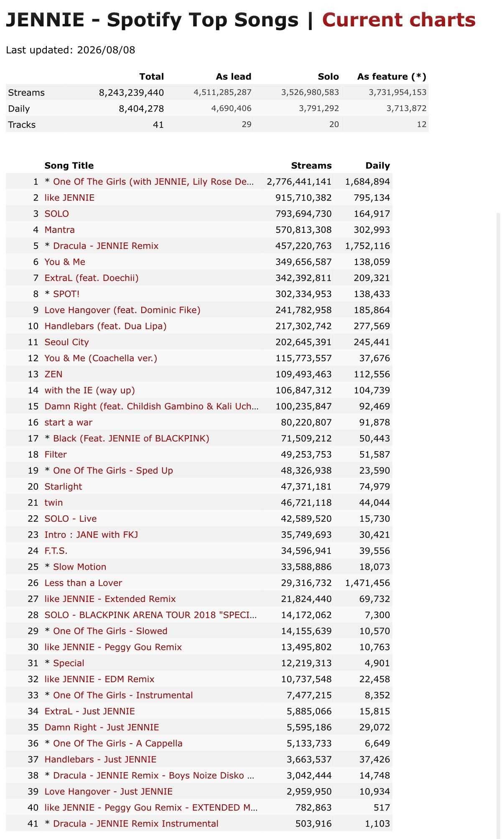Click the 'twin' song link
This screenshot has height=839, width=504.
(54, 502)
